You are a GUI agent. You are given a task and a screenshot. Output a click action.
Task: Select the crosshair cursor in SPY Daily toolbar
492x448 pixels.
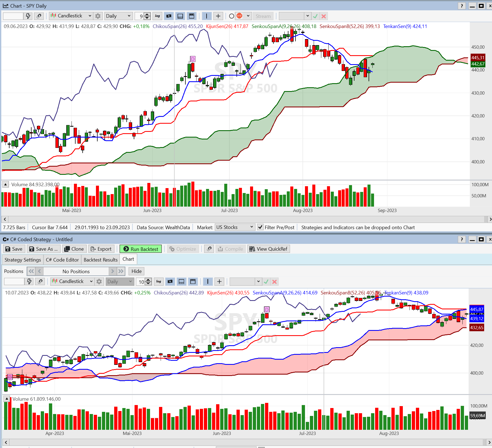[218, 16]
